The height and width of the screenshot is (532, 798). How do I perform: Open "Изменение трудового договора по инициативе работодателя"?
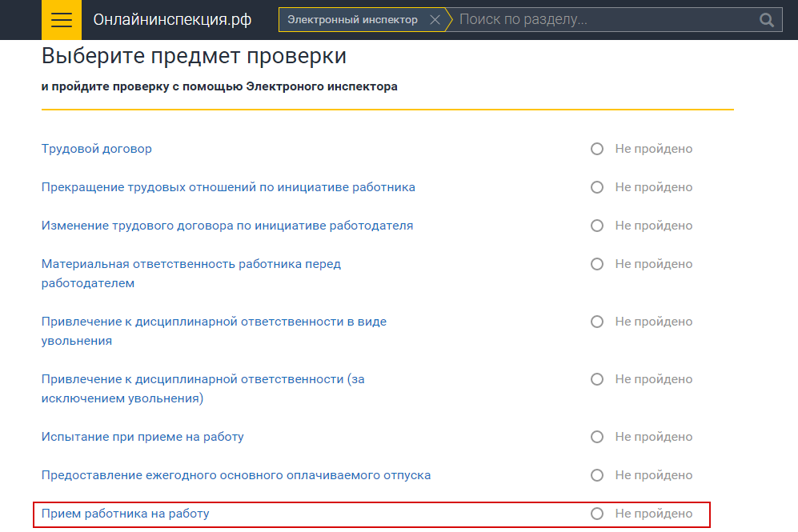point(227,225)
